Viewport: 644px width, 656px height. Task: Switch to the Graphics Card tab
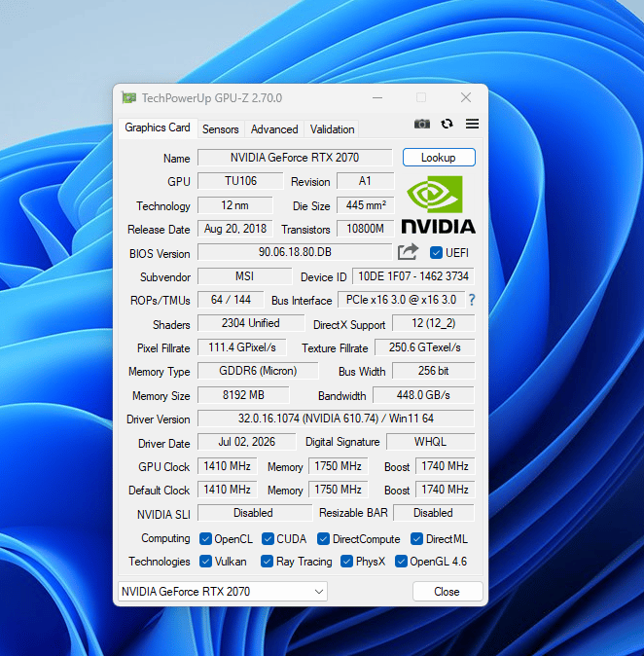click(158, 128)
